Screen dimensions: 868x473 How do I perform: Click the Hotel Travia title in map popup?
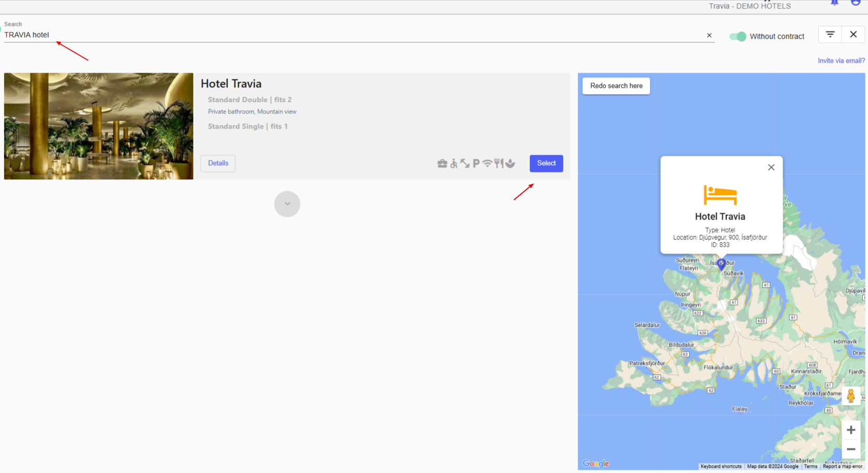click(720, 216)
